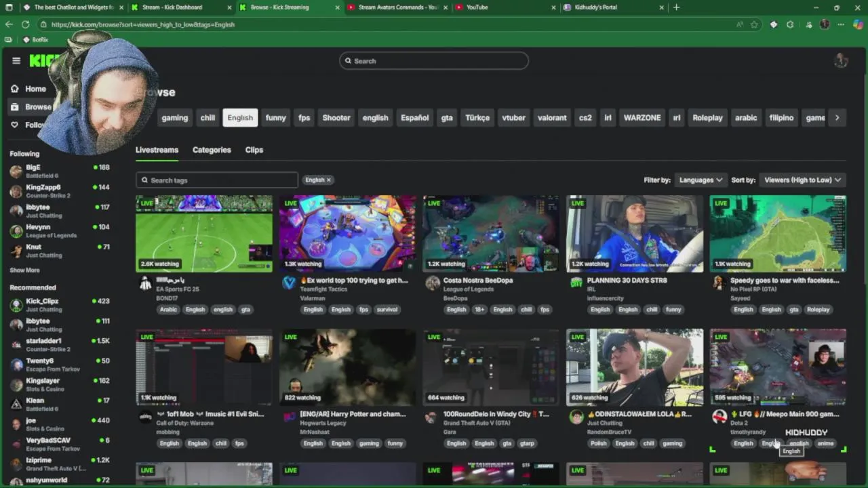Screen dimensions: 868x488
Task: Bookmark this page with star icon
Action: click(754, 24)
